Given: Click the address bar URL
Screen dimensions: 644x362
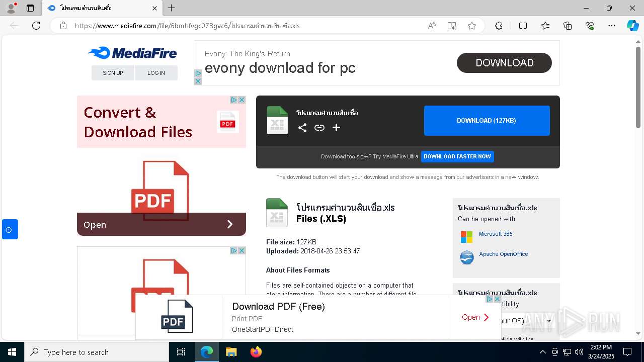Looking at the screenshot, I should [x=187, y=26].
